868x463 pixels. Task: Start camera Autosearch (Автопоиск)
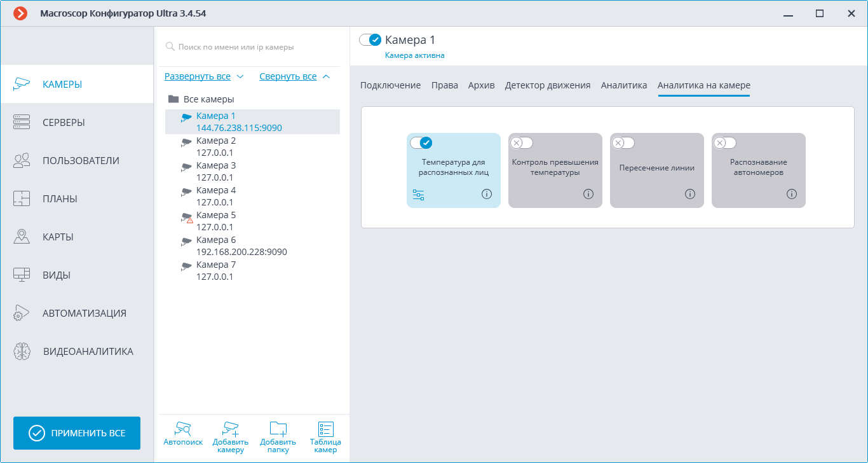(x=183, y=433)
